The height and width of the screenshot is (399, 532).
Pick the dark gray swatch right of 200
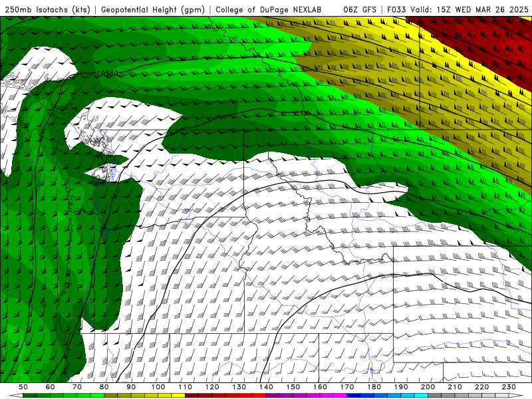pos(435,396)
